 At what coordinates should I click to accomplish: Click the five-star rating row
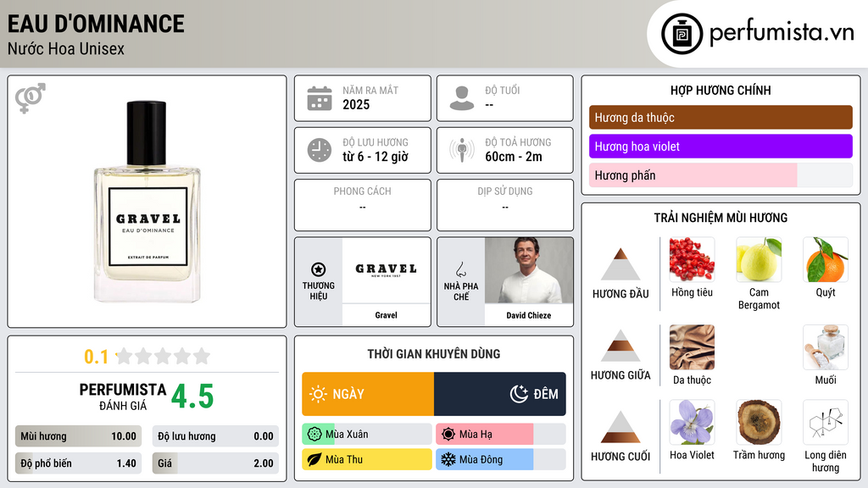click(164, 356)
